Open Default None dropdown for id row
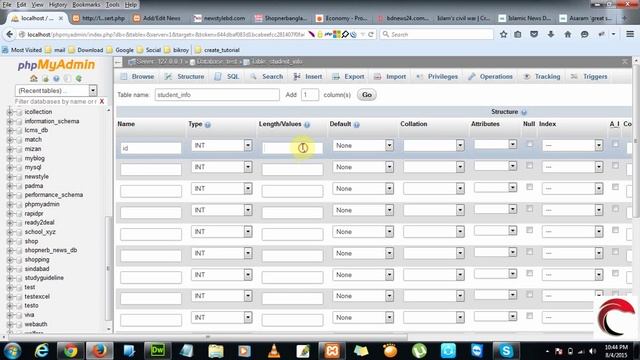The image size is (640, 360). [x=363, y=145]
